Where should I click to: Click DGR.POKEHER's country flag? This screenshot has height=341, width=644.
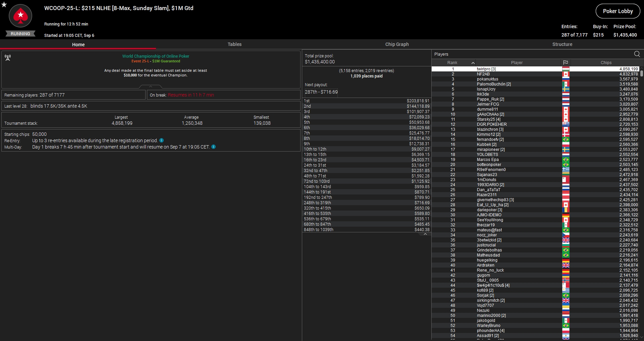pos(566,124)
